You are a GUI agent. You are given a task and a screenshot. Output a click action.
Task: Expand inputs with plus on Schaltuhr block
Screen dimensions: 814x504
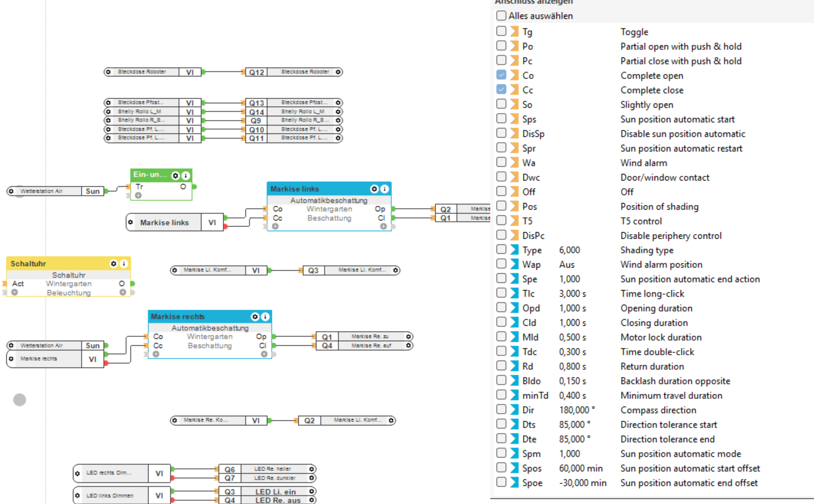[x=14, y=292]
